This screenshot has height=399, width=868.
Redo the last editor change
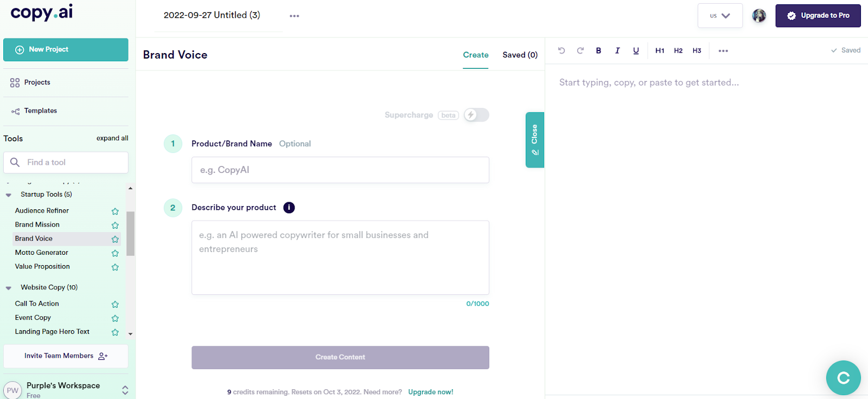580,50
